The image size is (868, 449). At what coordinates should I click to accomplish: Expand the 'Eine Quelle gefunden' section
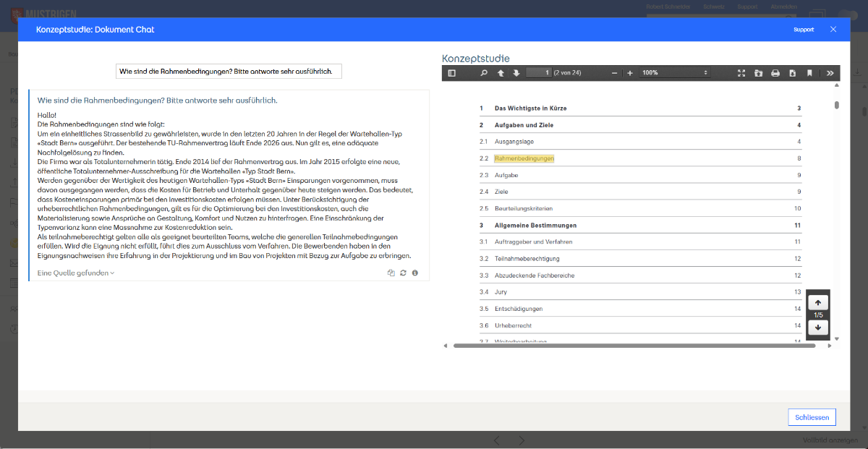coord(76,273)
